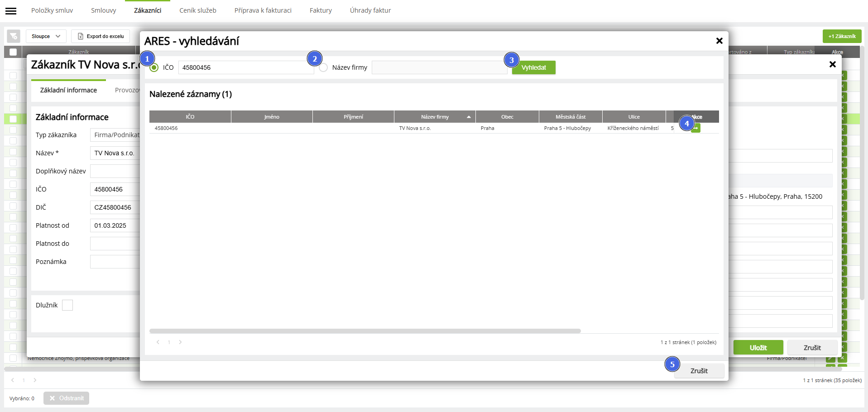Click the '1 z 1 stránek (35 položek)' text
This screenshot has width=868, height=412.
pos(832,380)
